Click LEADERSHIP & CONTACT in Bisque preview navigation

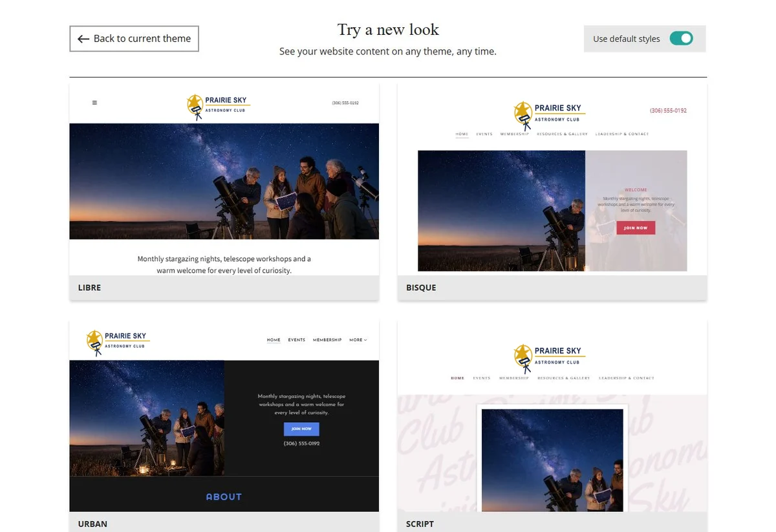point(622,134)
